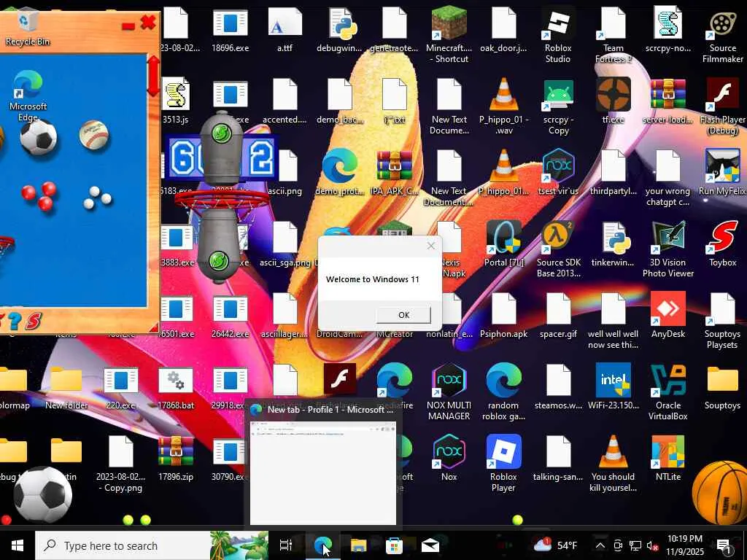Open clock showing 10:19 PM
This screenshot has width=747, height=560.
tap(684, 545)
